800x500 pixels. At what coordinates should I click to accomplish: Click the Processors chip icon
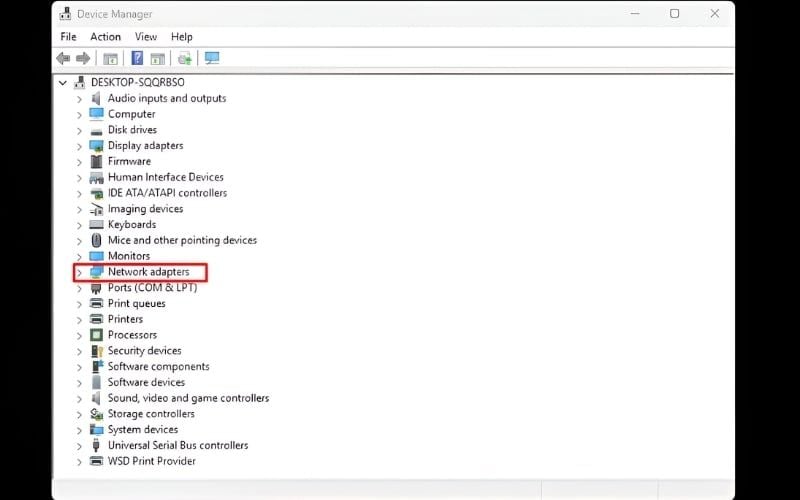[96, 335]
